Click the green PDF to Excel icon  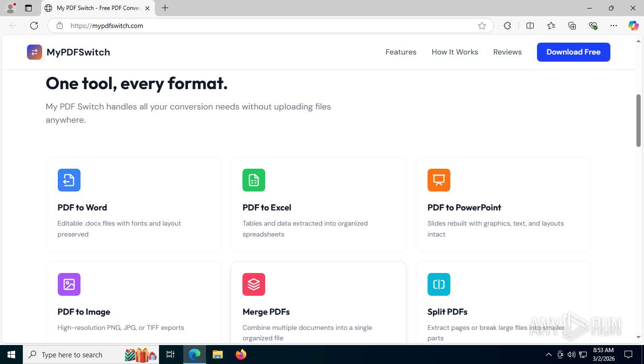click(x=254, y=180)
